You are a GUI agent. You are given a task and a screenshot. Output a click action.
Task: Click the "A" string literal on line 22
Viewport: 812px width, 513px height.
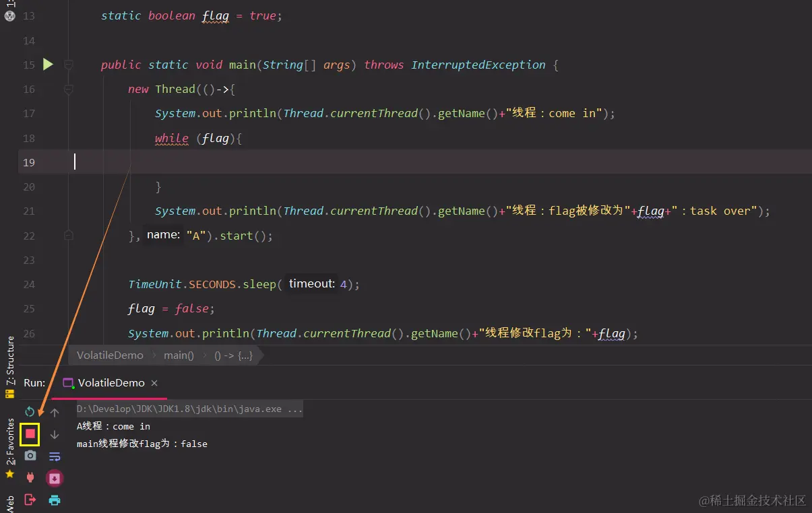[196, 236]
